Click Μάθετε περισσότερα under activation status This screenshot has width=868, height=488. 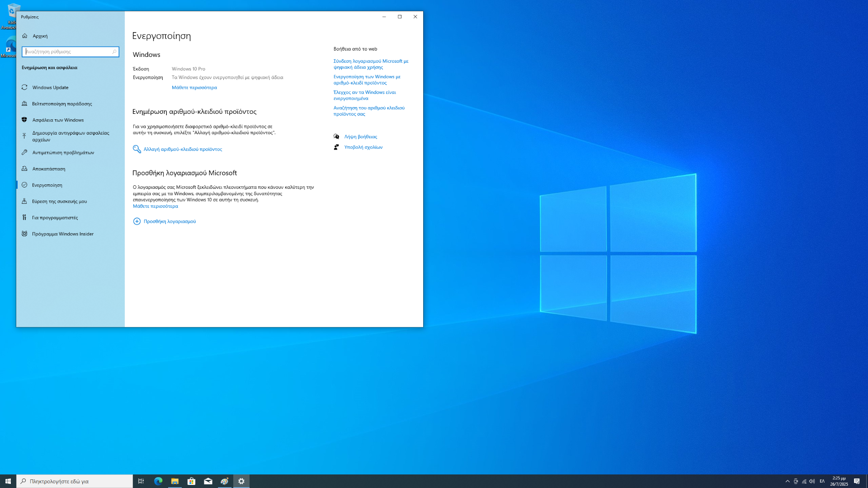[194, 88]
